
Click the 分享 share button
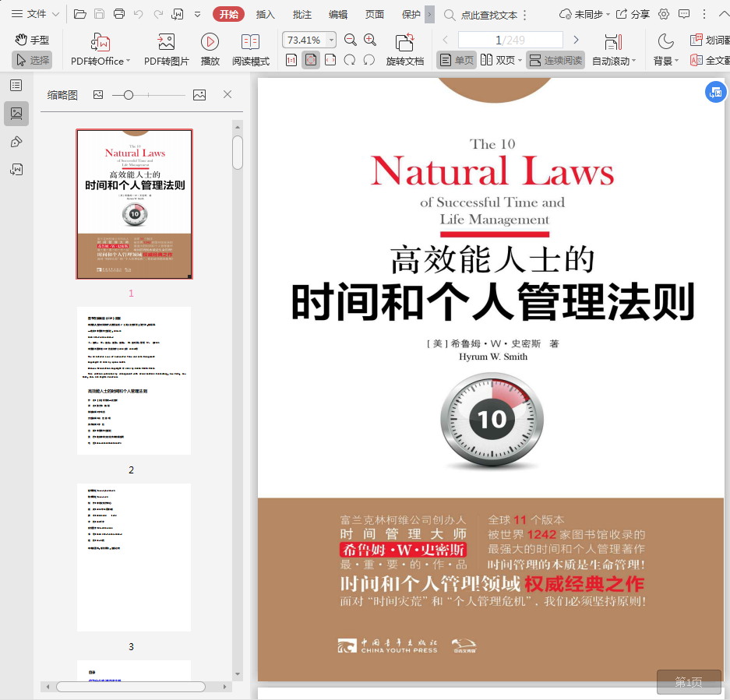point(633,15)
